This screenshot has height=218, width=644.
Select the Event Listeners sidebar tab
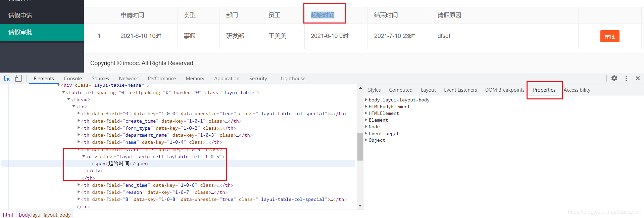click(460, 90)
